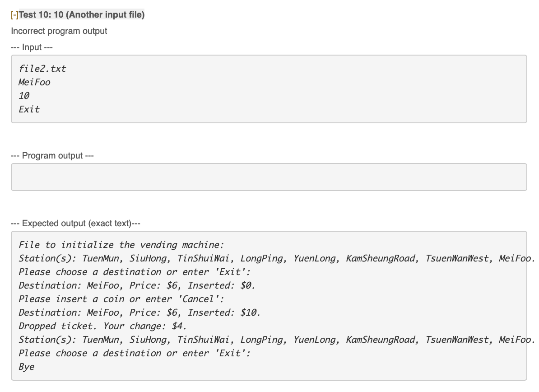Click the 'Expected output (exact text)' label
This screenshot has width=539, height=392.
pos(76,223)
